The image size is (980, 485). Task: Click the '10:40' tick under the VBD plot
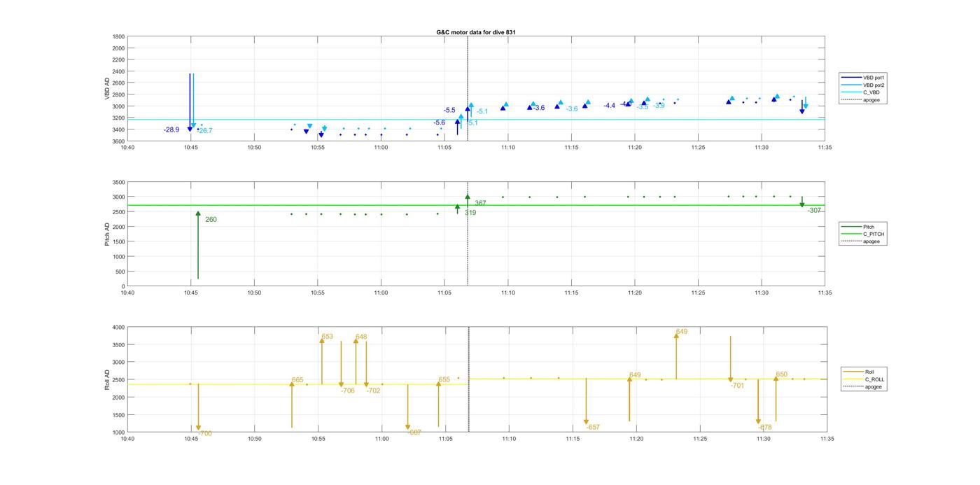coord(127,148)
